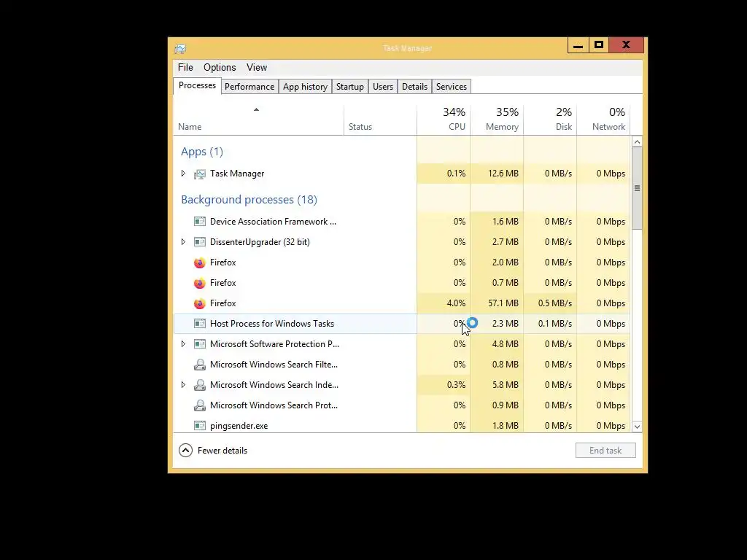The height and width of the screenshot is (560, 747).
Task: Click the scrollbar up arrow
Action: 637,142
